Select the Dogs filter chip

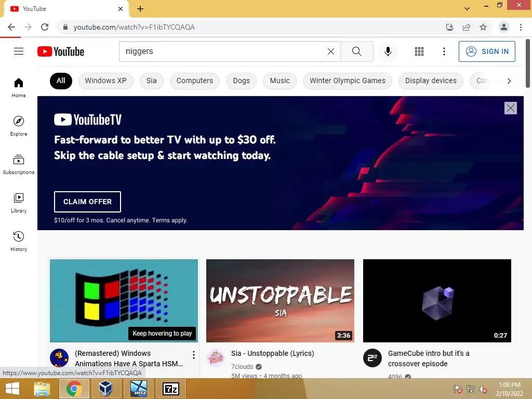click(x=241, y=81)
